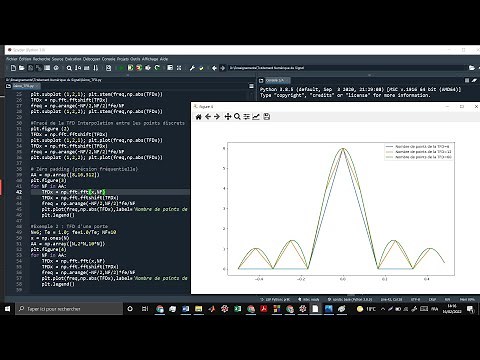Select the editor file tab demo .py
Image resolution: width=480 pixels, height=360 pixels.
[x=26, y=86]
